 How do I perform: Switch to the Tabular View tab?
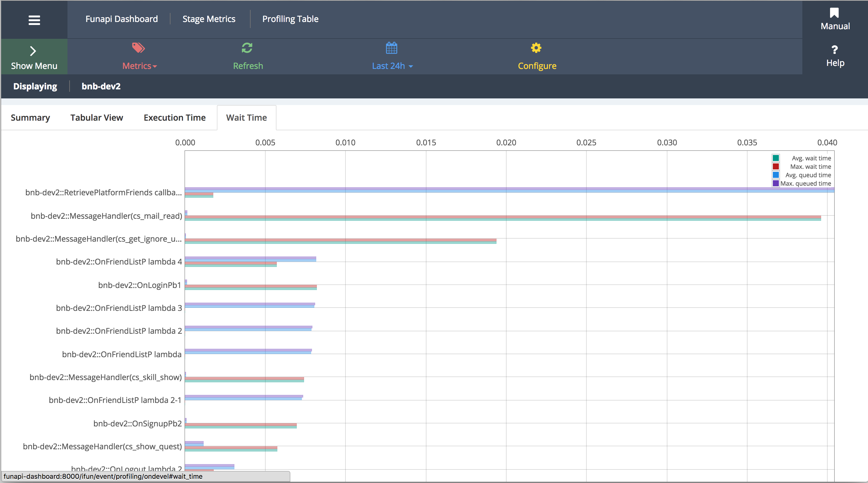pyautogui.click(x=97, y=117)
